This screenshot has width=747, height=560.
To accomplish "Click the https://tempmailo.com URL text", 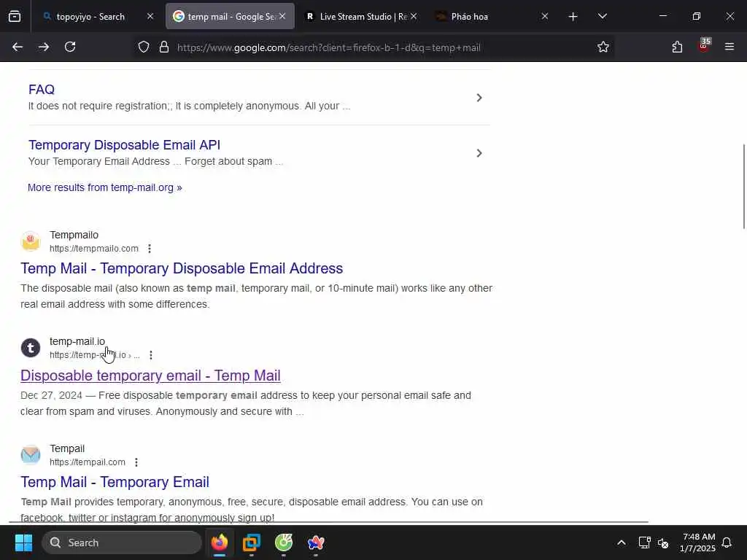I will tap(94, 249).
